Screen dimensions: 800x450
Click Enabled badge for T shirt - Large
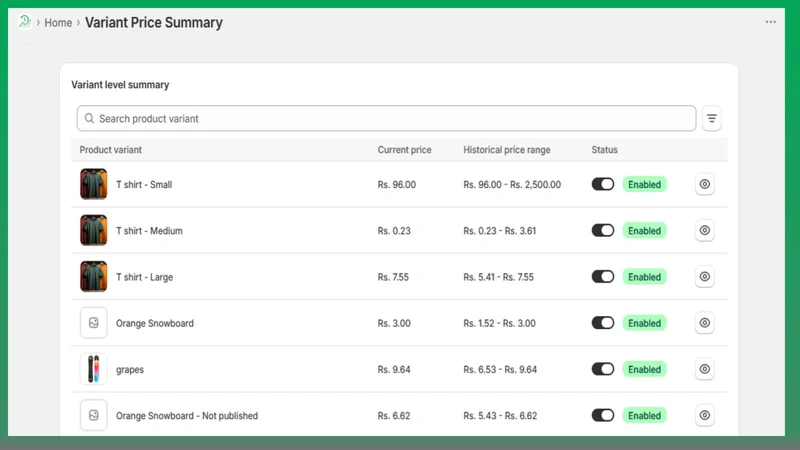(644, 277)
